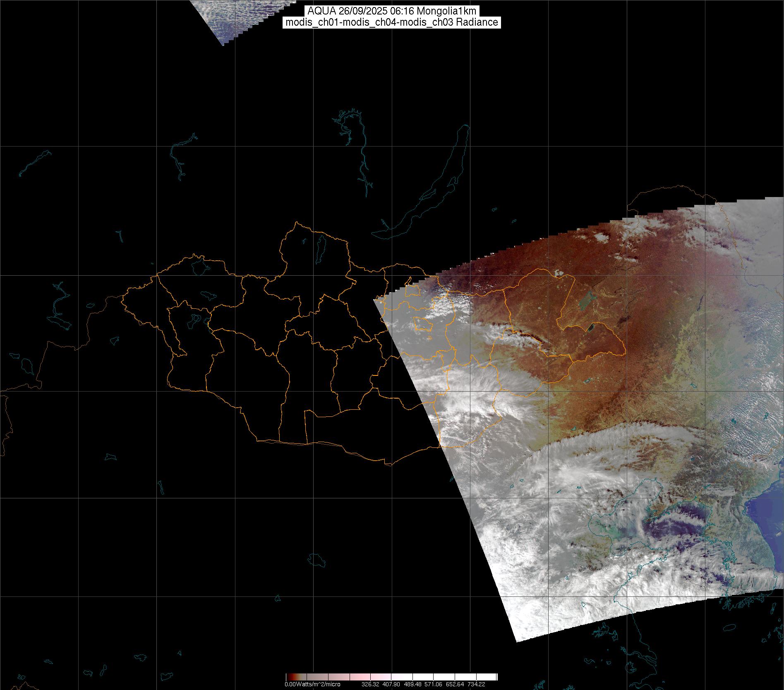Select the 571.06 colorbar value
Image resolution: width=784 pixels, height=690 pixels.
click(434, 684)
